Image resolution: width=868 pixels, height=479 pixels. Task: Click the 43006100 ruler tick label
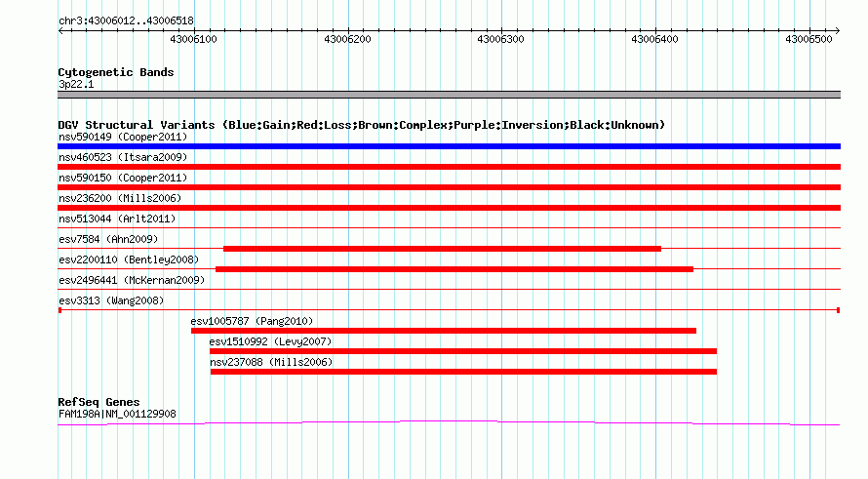pyautogui.click(x=193, y=39)
